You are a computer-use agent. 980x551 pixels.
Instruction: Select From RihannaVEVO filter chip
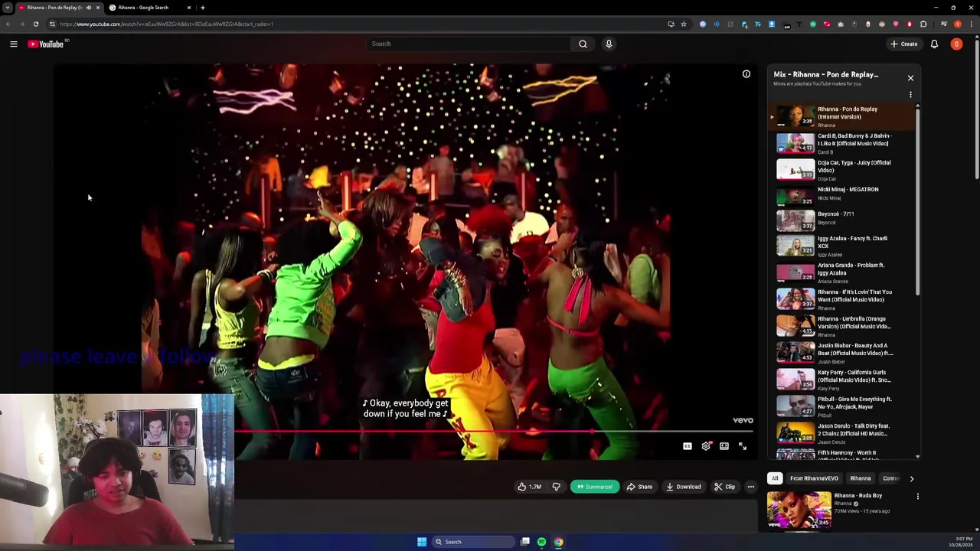tap(814, 478)
